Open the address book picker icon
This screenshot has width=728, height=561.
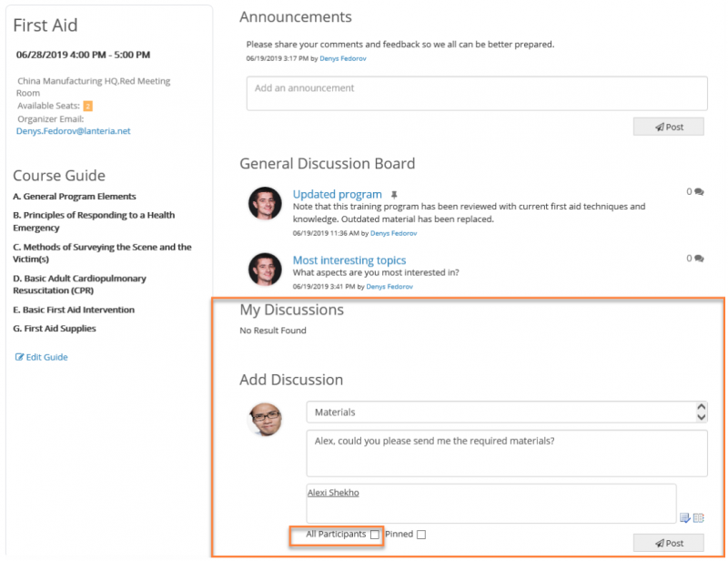coord(699,517)
